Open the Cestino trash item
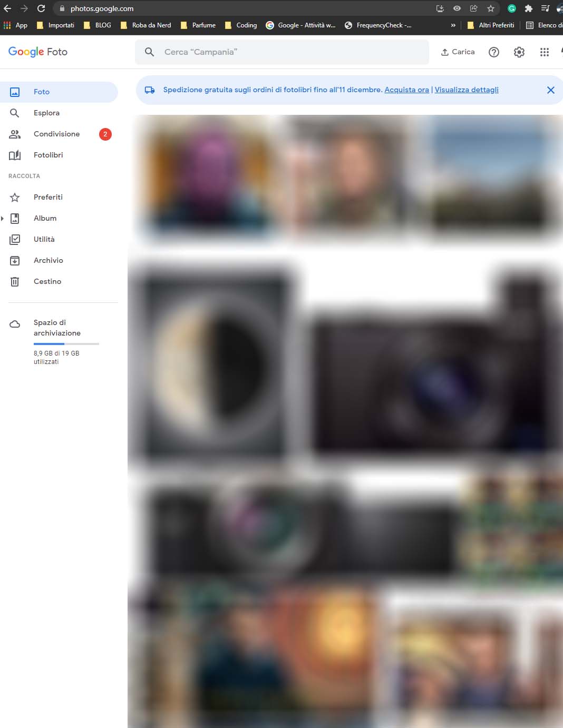The width and height of the screenshot is (563, 728). point(47,281)
